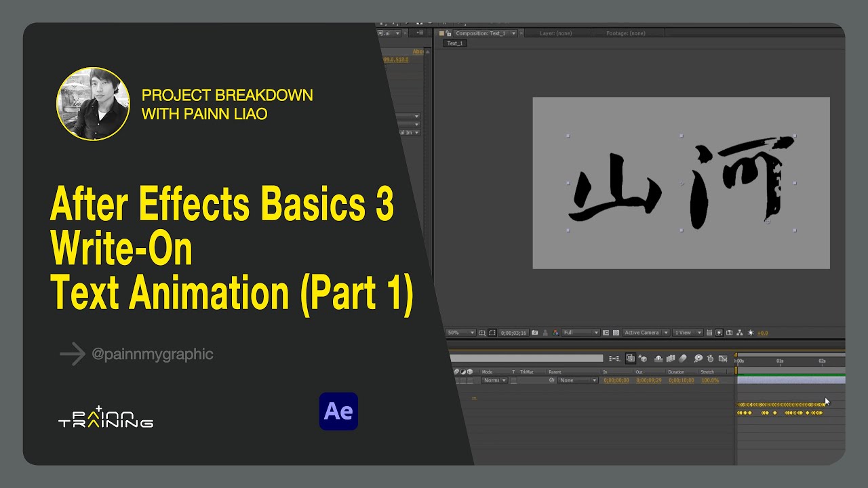Click the 02s mark on the time ruler
This screenshot has width=868, height=488.
(822, 361)
